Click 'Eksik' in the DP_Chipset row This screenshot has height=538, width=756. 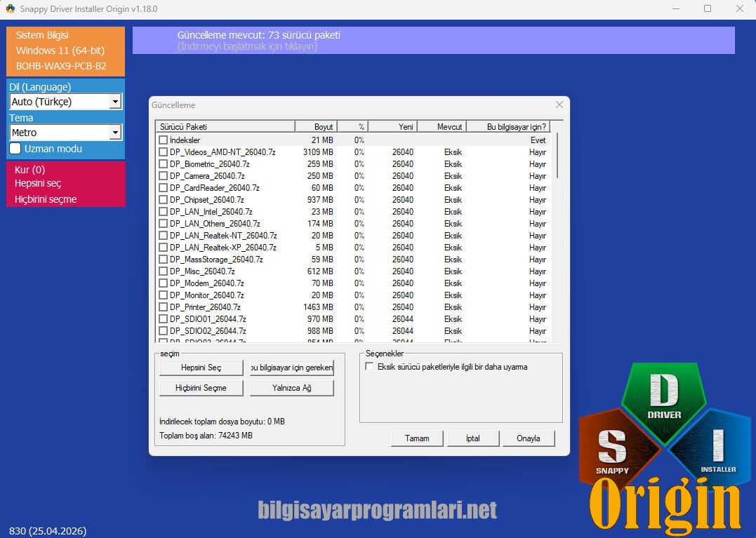click(x=453, y=200)
